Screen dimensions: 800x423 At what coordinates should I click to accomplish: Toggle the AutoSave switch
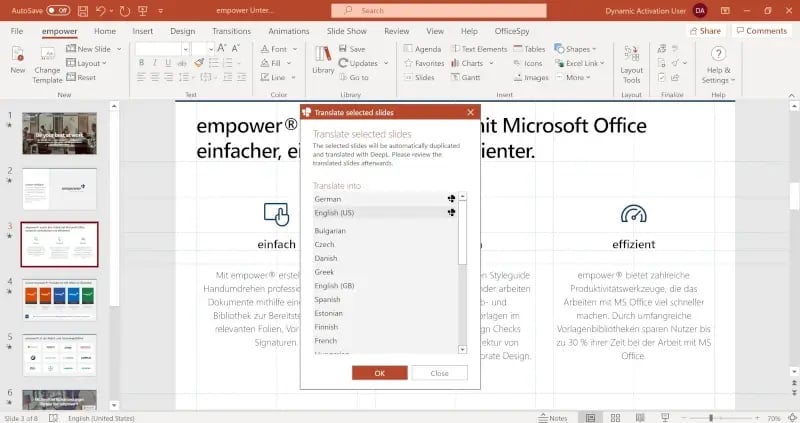pos(58,10)
